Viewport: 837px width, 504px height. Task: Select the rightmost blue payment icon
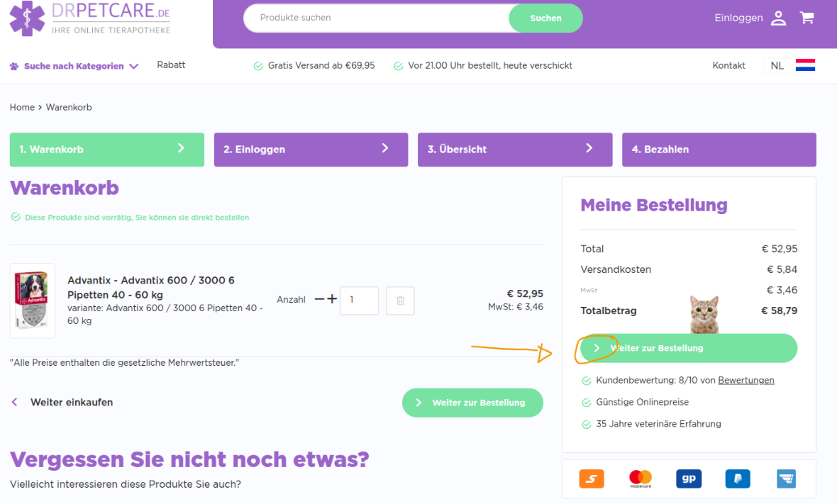(786, 478)
